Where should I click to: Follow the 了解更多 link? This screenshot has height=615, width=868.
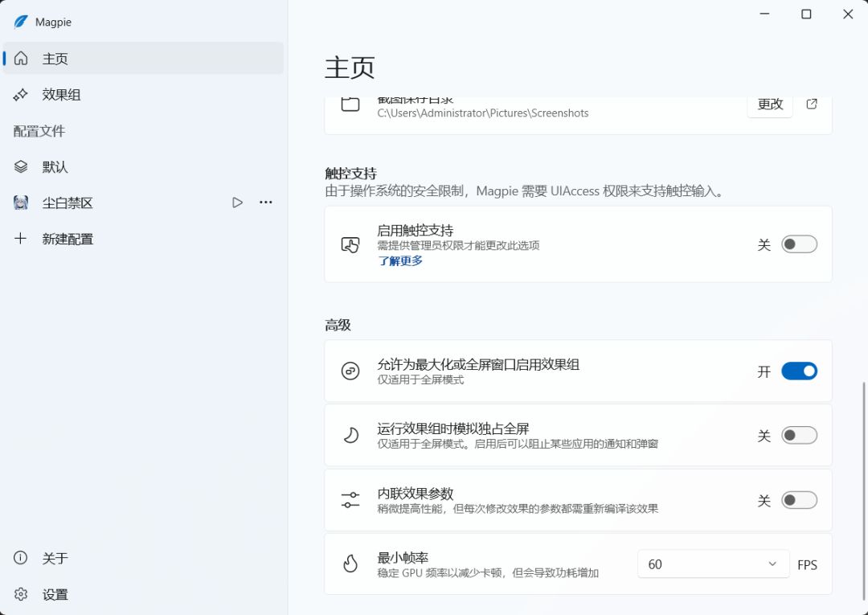tap(400, 260)
